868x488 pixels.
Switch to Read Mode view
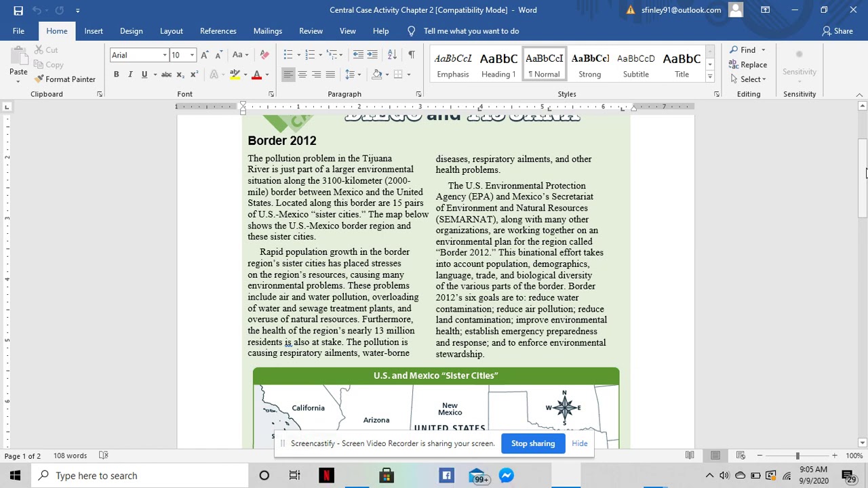[x=690, y=455]
